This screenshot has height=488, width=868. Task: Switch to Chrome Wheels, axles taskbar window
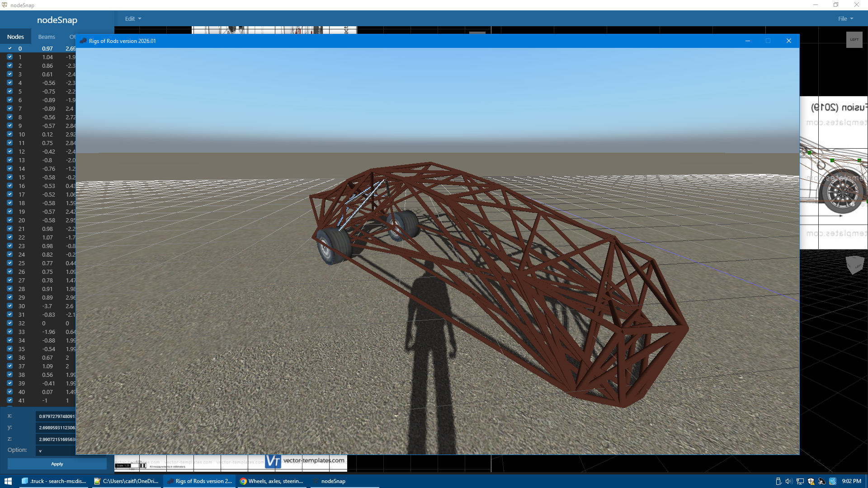tap(272, 481)
